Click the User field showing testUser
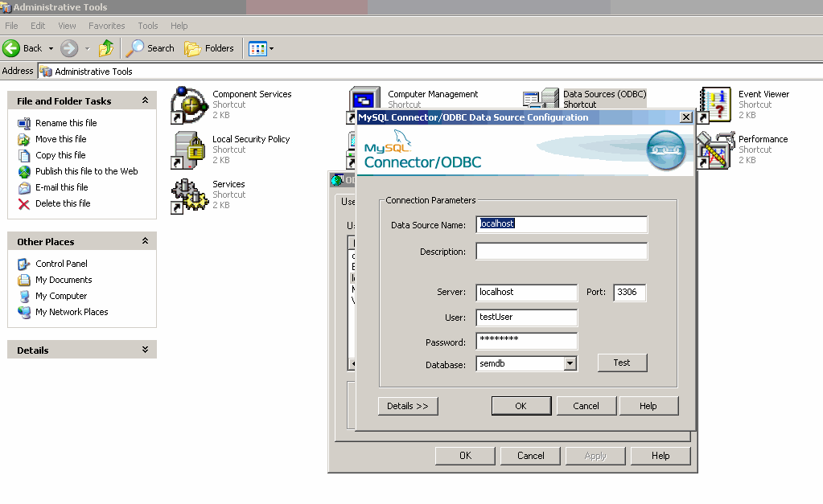The width and height of the screenshot is (823, 504). click(526, 318)
